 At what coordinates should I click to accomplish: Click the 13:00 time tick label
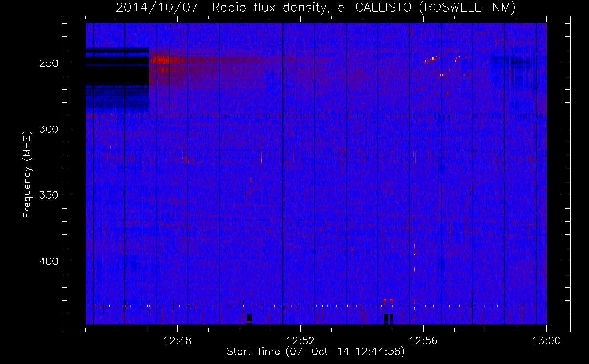click(x=546, y=341)
